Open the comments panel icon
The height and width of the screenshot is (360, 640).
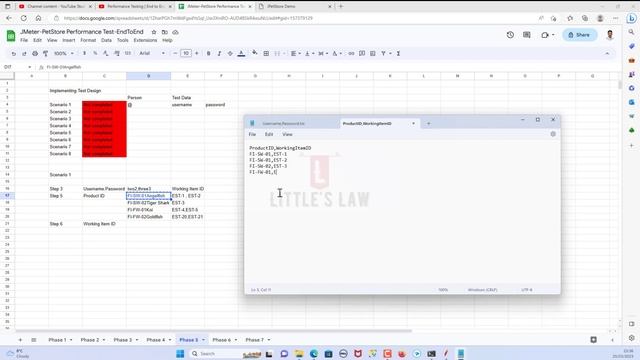pyautogui.click(x=527, y=35)
